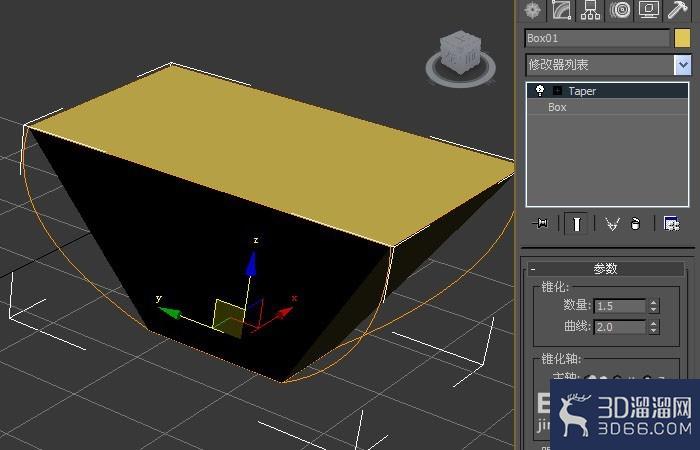700x450 pixels.
Task: Toggle the Taper modifier lightbulb on/off
Action: [540, 91]
